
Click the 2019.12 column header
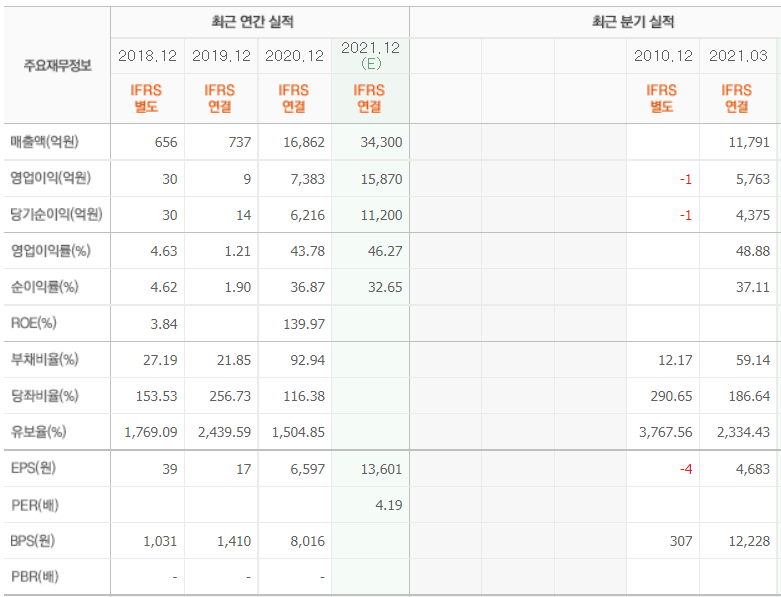click(x=221, y=56)
